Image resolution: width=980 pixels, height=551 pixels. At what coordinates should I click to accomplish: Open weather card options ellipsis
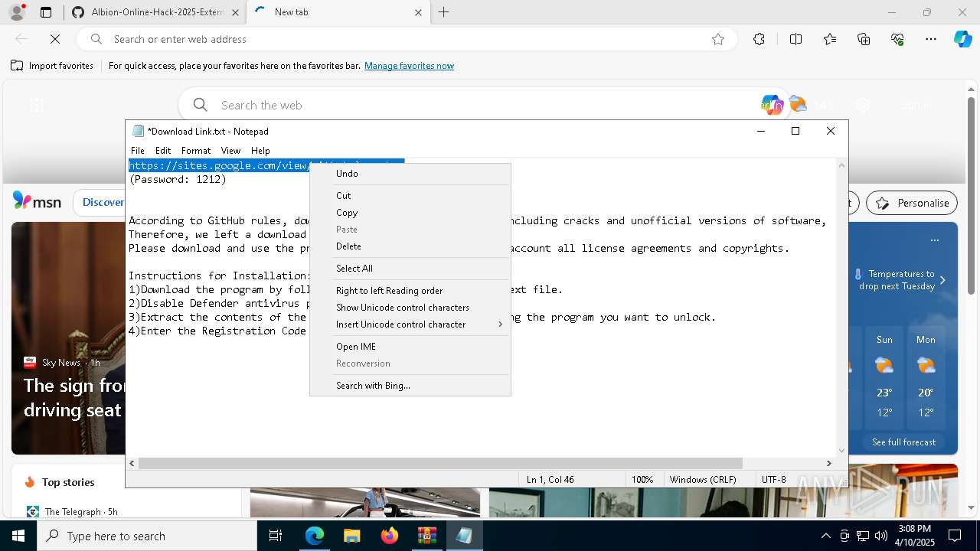934,240
